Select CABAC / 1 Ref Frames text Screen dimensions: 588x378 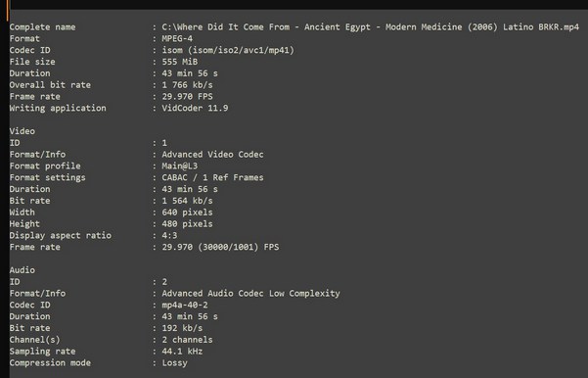(x=212, y=177)
